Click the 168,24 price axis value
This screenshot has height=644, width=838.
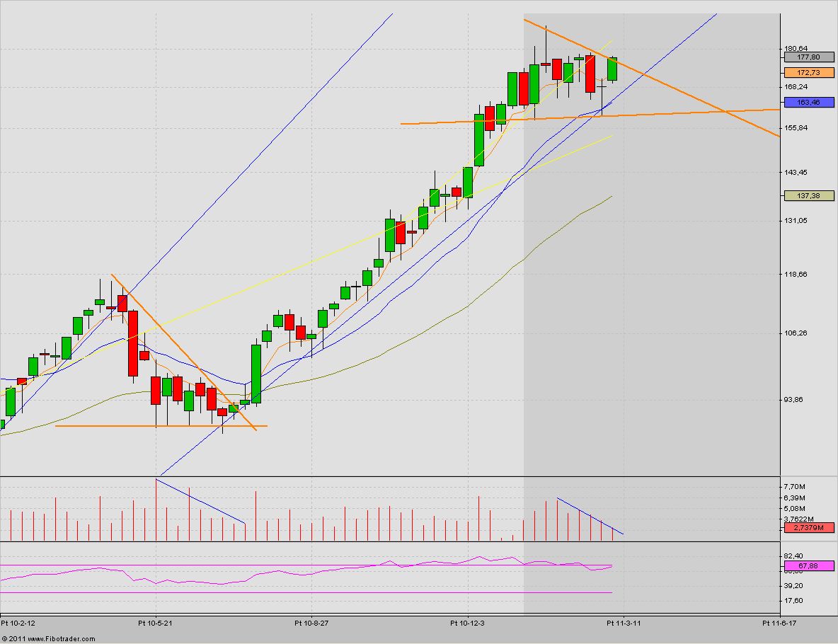(796, 86)
